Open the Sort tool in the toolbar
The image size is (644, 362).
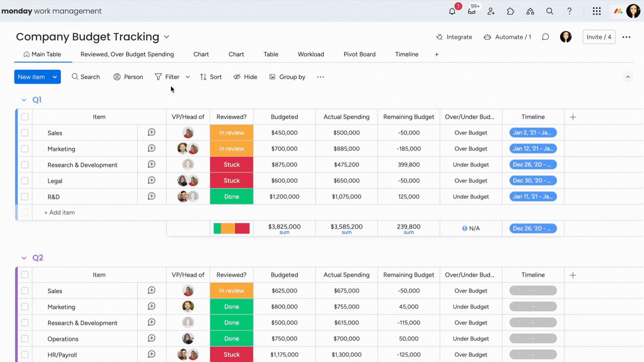(x=211, y=77)
